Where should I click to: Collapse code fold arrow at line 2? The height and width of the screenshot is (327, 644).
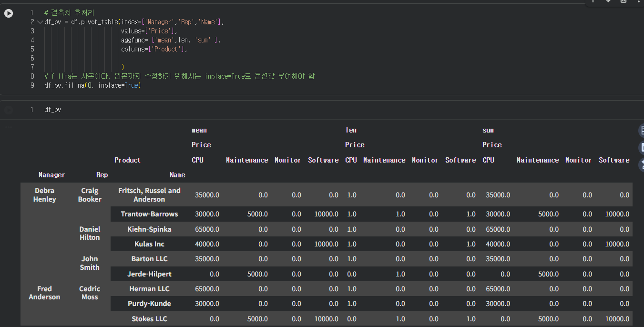[x=40, y=22]
